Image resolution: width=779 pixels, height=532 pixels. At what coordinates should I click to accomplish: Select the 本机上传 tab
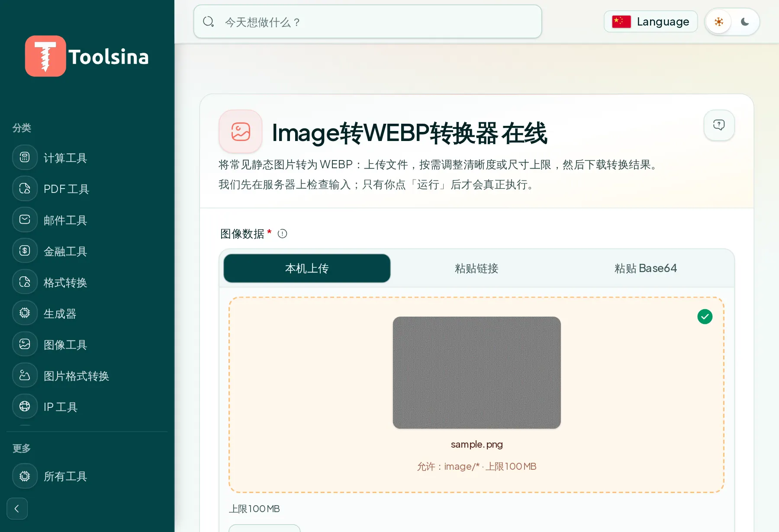click(x=307, y=268)
